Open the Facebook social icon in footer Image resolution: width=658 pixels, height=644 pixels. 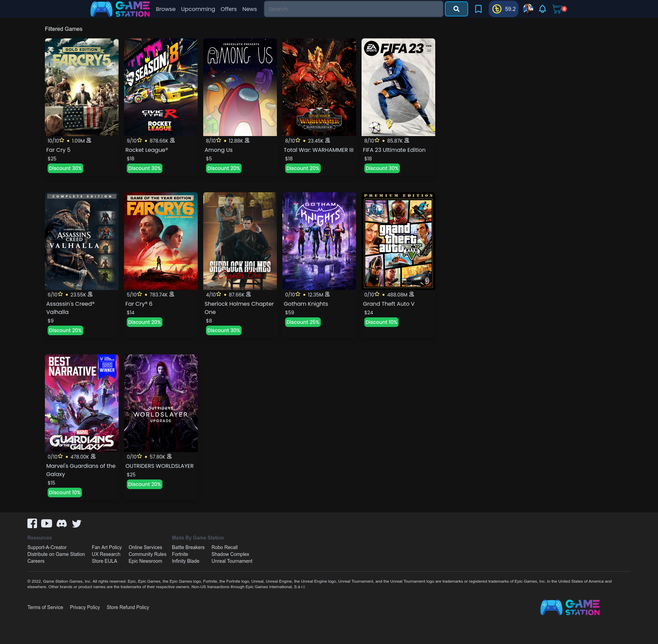[32, 523]
